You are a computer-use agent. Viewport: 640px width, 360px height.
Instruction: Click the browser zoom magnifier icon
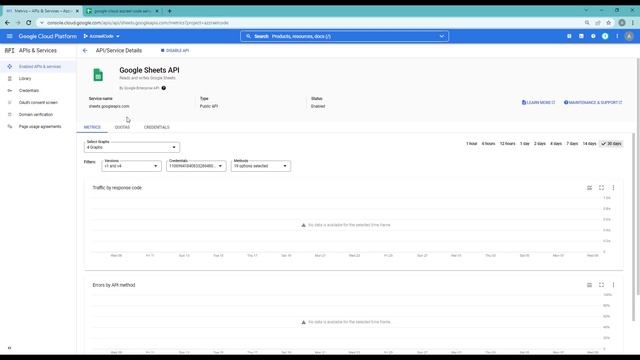[x=587, y=23]
